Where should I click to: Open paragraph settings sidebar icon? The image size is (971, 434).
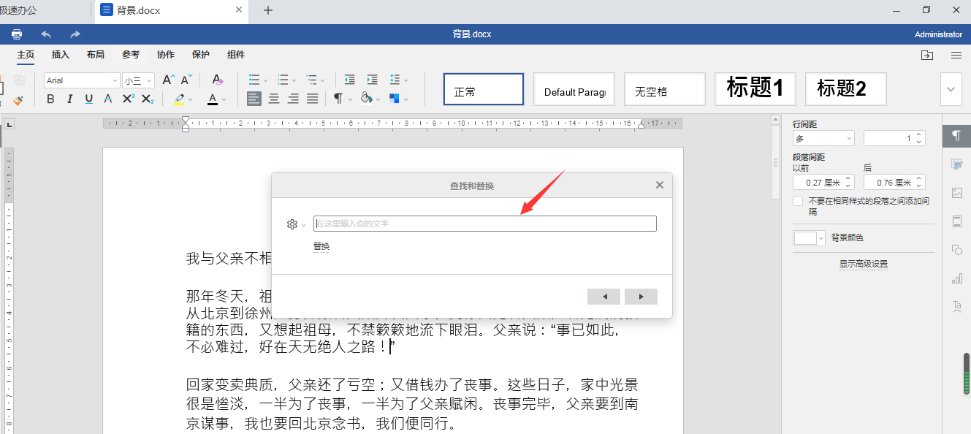[957, 136]
